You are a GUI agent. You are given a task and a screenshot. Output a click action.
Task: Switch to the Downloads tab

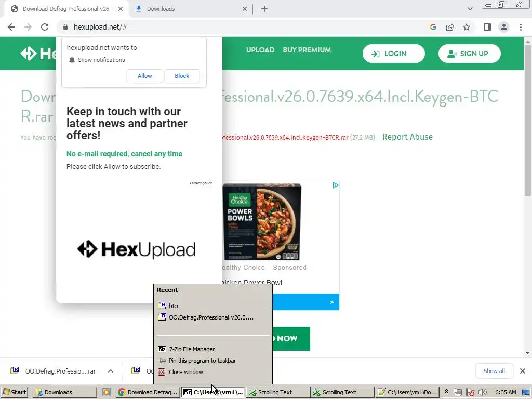pos(191,9)
